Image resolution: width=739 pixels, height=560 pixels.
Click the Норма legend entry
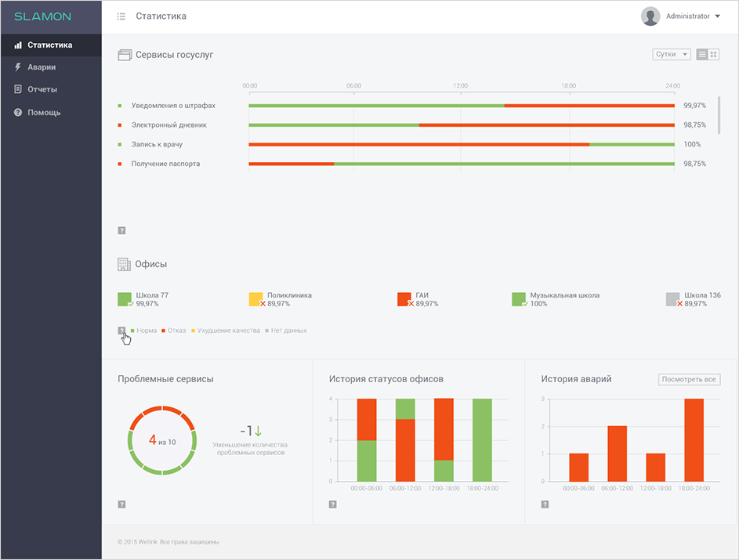point(143,331)
